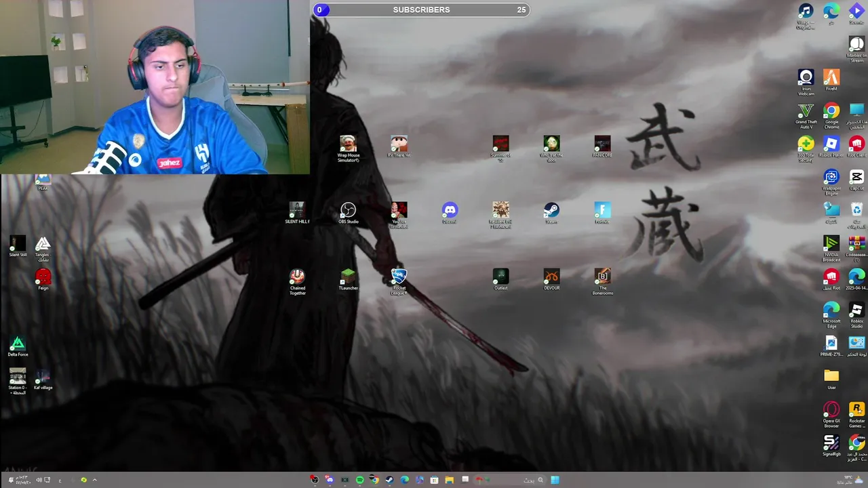The width and height of the screenshot is (868, 488).
Task: Open the Codeeeeee archive file on desktop
Action: 857,249
